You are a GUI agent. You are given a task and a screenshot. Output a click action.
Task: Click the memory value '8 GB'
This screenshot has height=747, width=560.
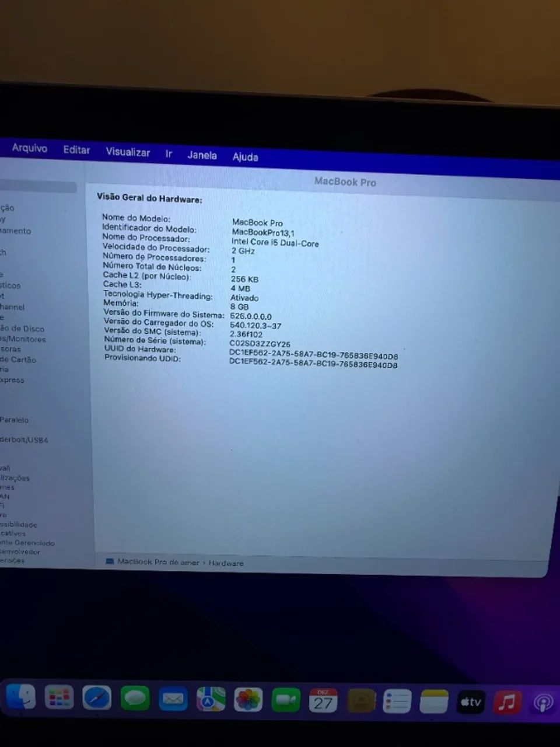click(x=239, y=306)
